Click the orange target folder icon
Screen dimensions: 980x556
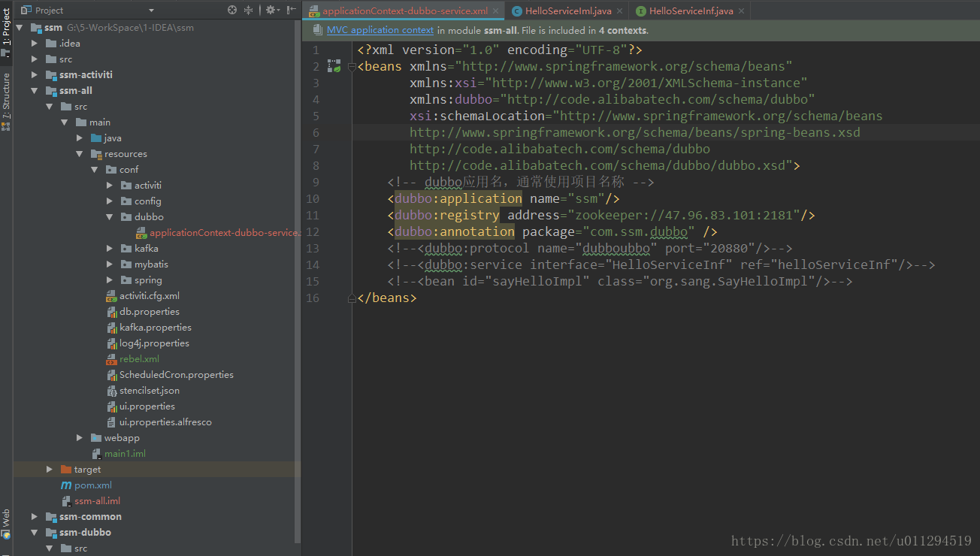pos(65,470)
